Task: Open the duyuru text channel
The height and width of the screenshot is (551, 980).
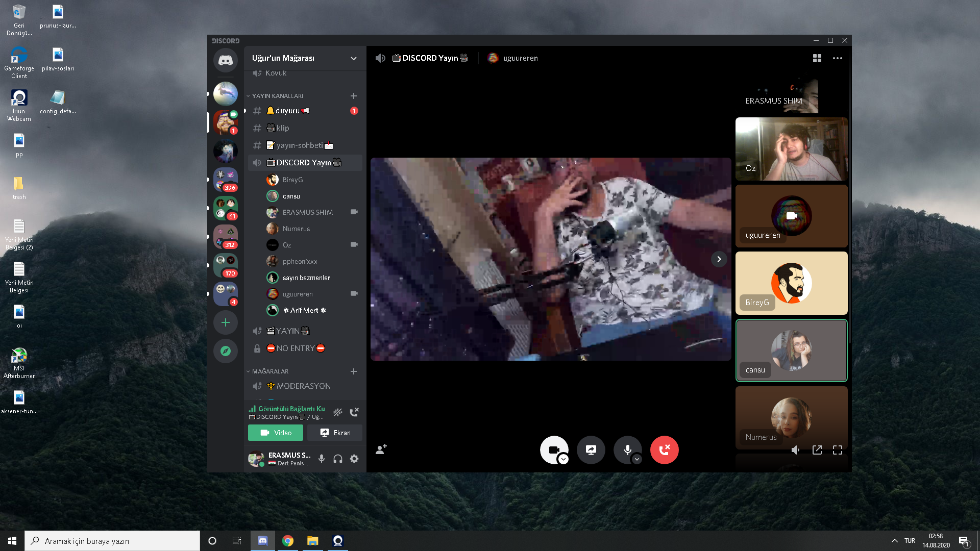Action: pos(305,111)
